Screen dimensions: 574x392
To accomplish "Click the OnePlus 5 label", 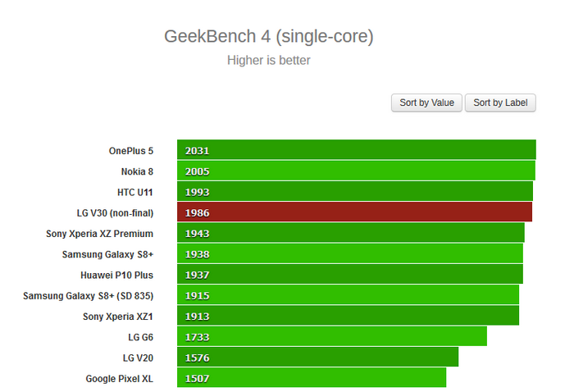I will 130,151.
